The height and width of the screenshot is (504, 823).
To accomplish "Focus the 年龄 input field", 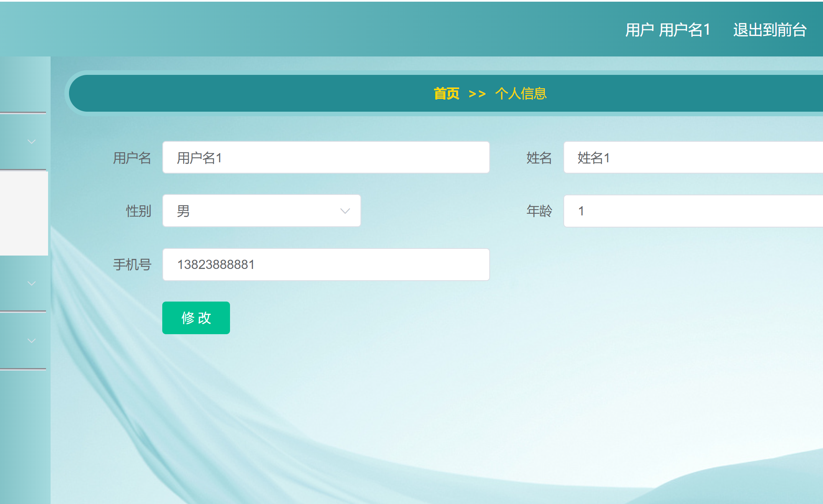I will coord(693,211).
